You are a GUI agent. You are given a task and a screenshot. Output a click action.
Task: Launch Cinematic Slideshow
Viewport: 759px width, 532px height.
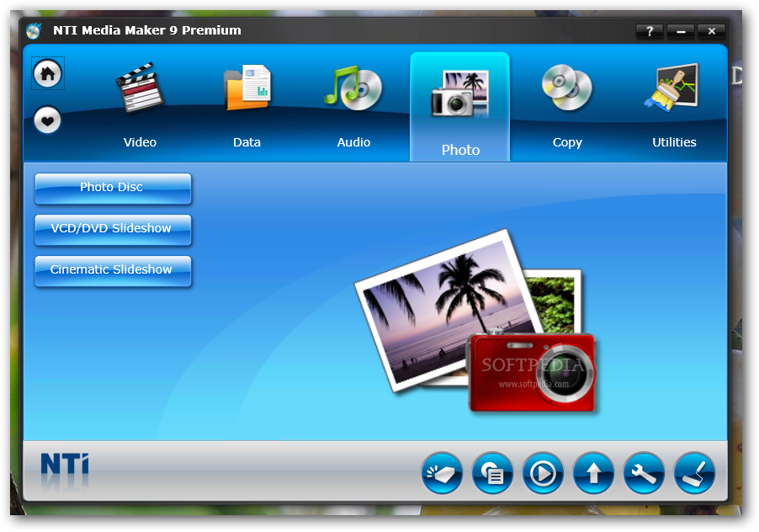(x=114, y=271)
